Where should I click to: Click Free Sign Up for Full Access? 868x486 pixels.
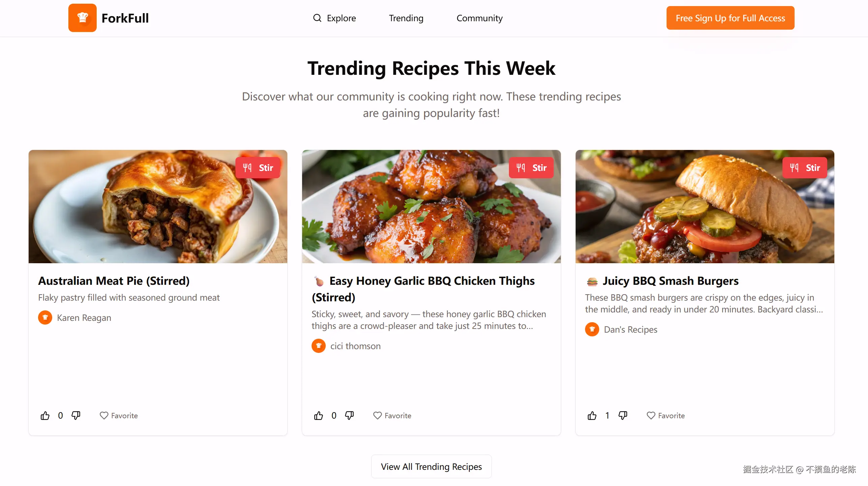click(730, 18)
